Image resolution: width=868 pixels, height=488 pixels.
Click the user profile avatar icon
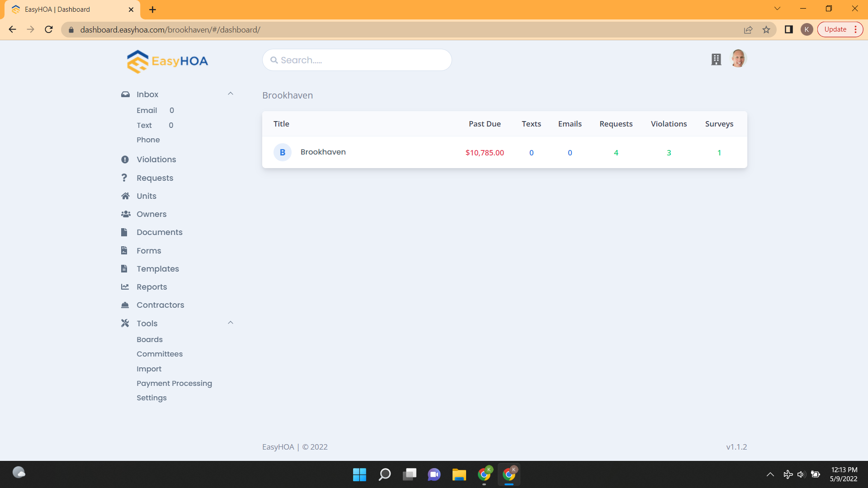click(739, 58)
